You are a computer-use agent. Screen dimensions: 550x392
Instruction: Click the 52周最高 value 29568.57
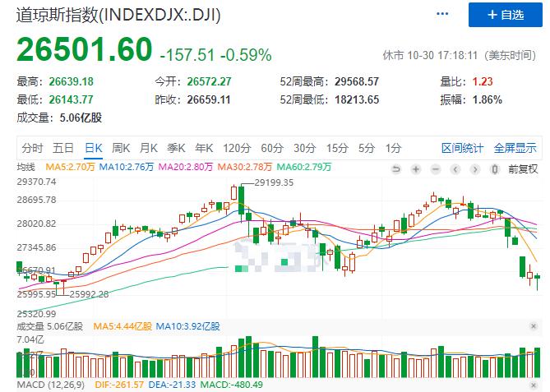(x=357, y=81)
